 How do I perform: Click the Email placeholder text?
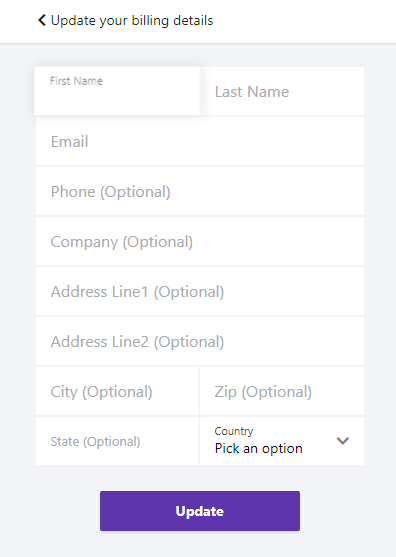pyautogui.click(x=70, y=142)
